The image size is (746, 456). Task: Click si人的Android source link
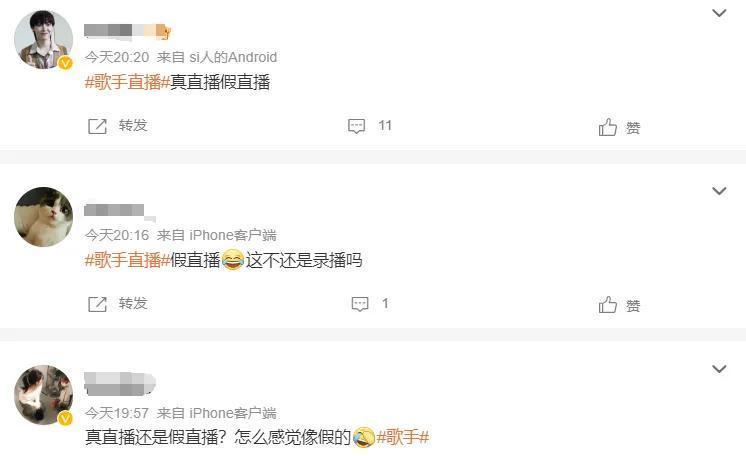[x=233, y=57]
